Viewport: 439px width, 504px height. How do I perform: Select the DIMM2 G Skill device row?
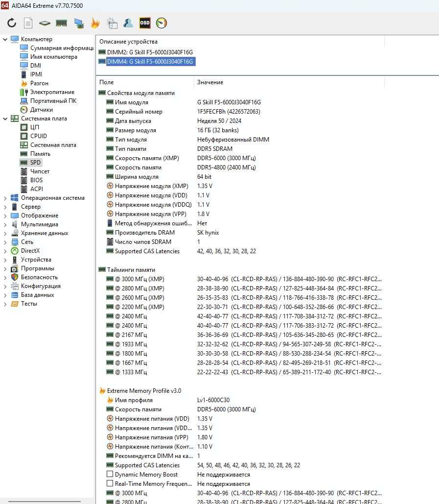(150, 52)
